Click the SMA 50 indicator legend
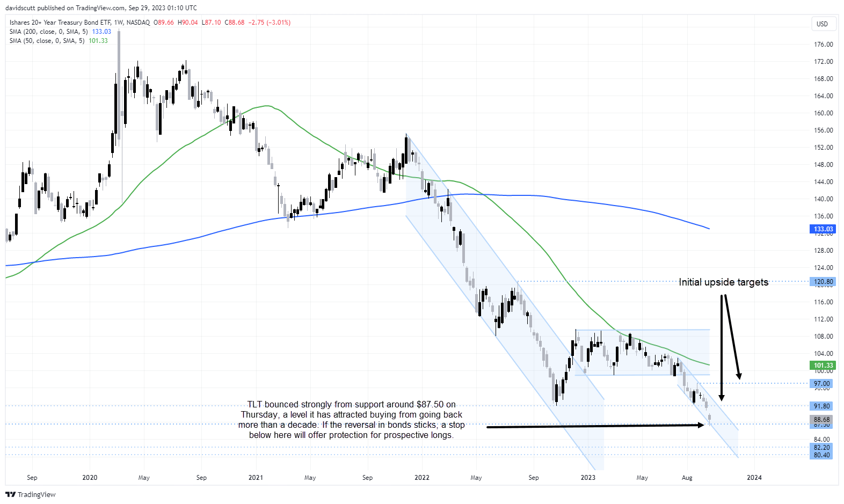This screenshot has height=504, width=844. pyautogui.click(x=59, y=41)
